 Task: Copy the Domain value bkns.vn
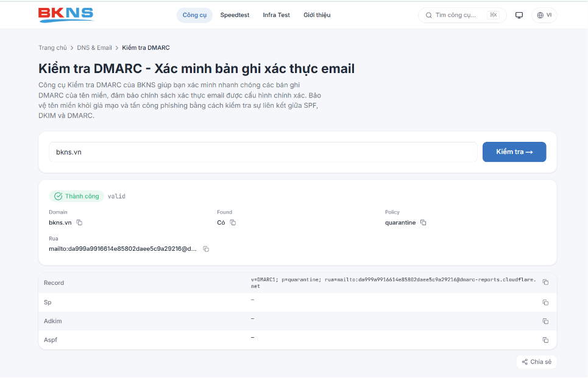tap(79, 223)
